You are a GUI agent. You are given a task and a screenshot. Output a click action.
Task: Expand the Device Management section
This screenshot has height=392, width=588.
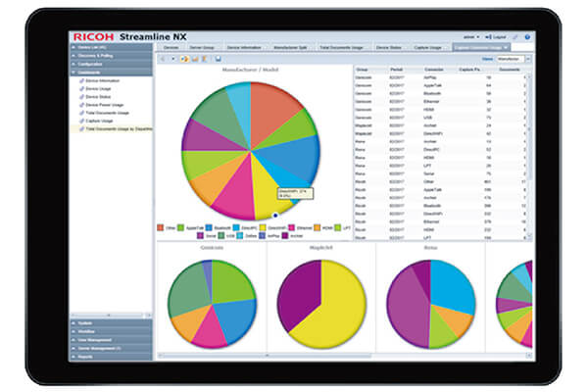point(112,348)
